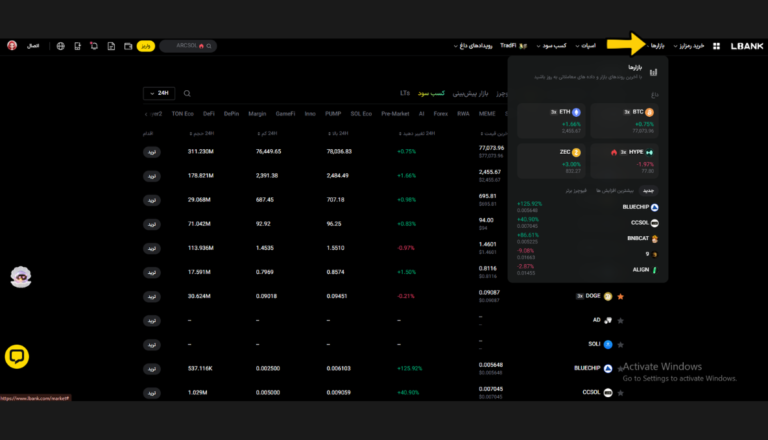This screenshot has height=440, width=768.
Task: Open BLUECHIP in the popup list
Action: (x=588, y=207)
